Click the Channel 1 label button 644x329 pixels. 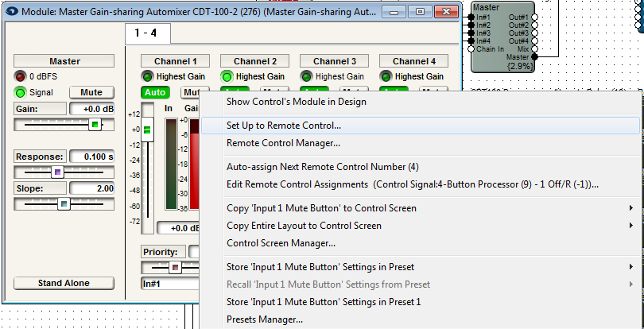[176, 61]
